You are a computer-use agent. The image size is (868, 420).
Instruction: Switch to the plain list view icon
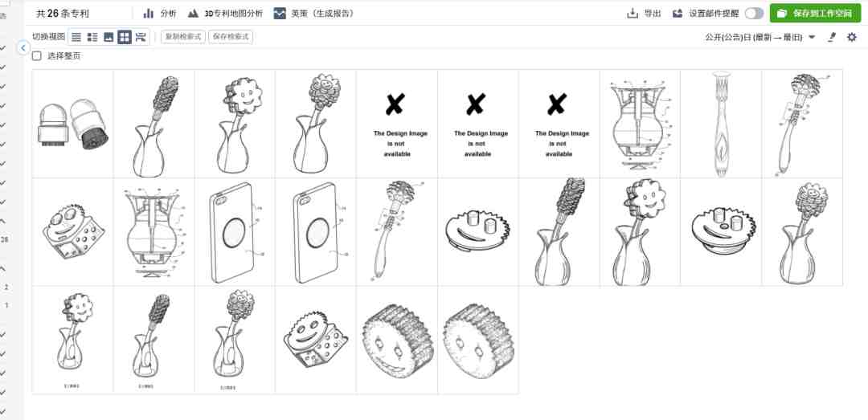(76, 37)
